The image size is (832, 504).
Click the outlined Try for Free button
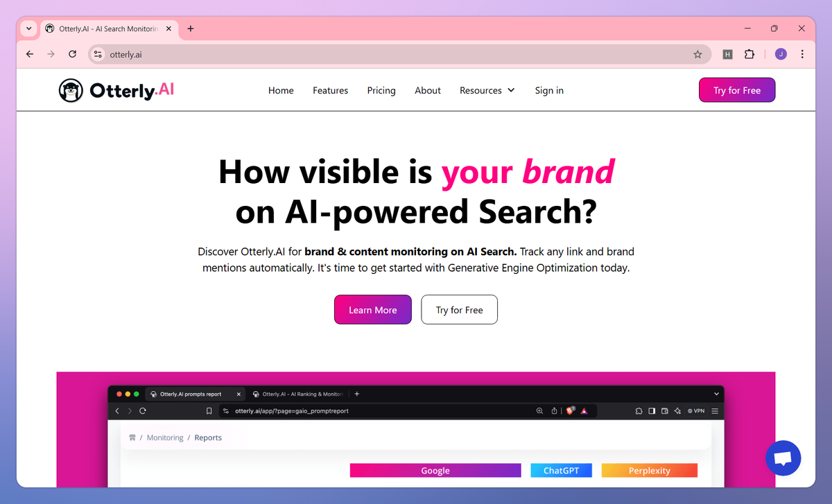click(460, 309)
